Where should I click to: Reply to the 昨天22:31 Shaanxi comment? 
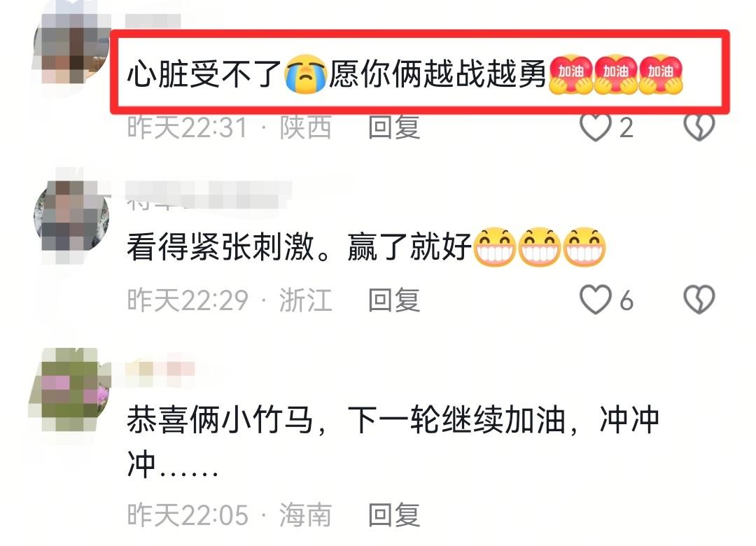[394, 127]
